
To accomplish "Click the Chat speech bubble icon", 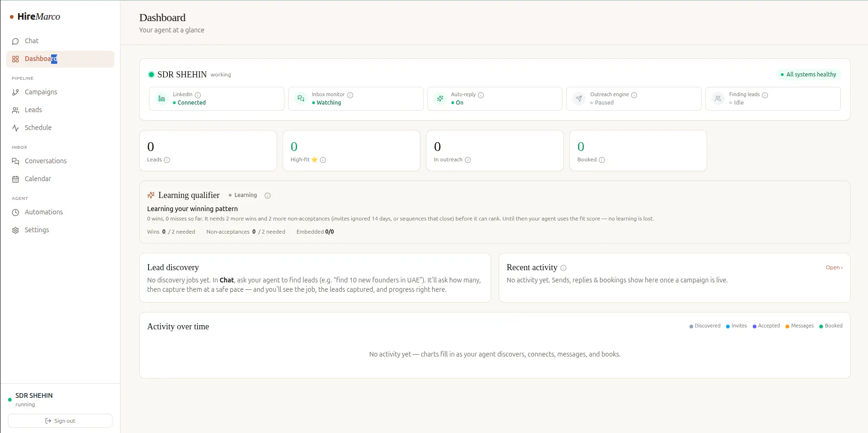I will [15, 41].
